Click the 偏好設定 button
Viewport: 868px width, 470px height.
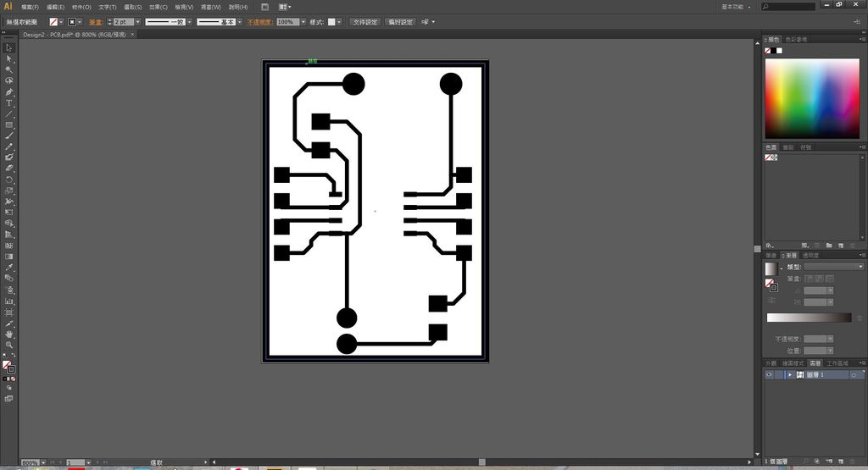coord(400,22)
